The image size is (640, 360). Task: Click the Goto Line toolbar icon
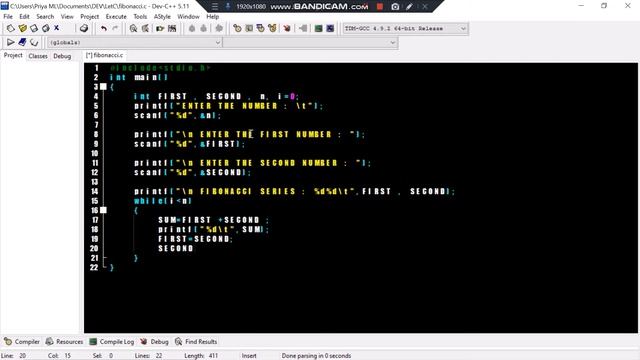[x=172, y=28]
